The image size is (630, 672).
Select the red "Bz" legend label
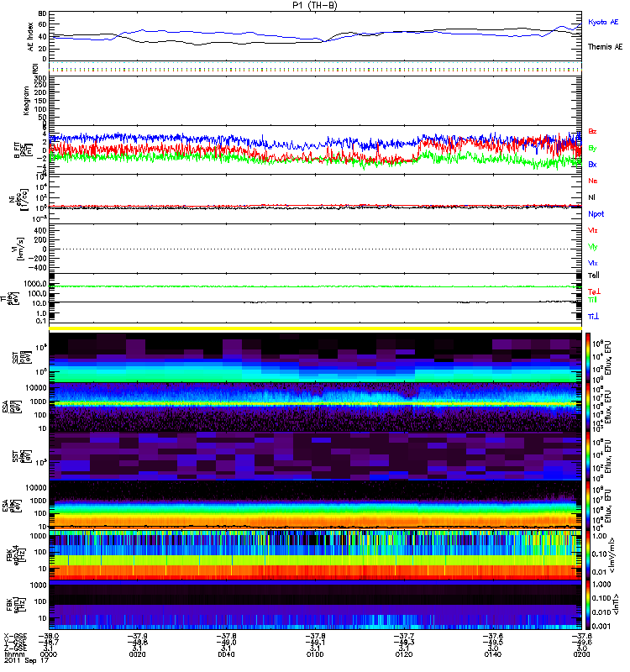pyautogui.click(x=592, y=131)
